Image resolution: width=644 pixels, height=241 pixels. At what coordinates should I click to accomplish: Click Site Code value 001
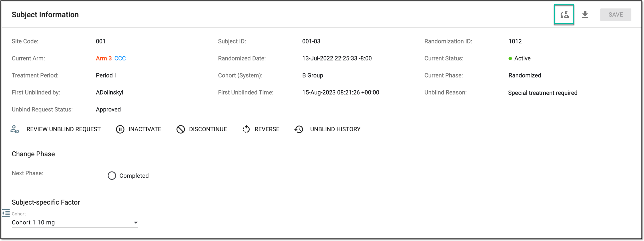click(100, 41)
